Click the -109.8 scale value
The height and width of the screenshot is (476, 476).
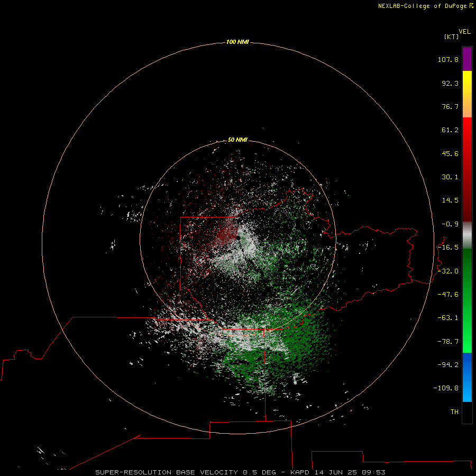coord(446,388)
